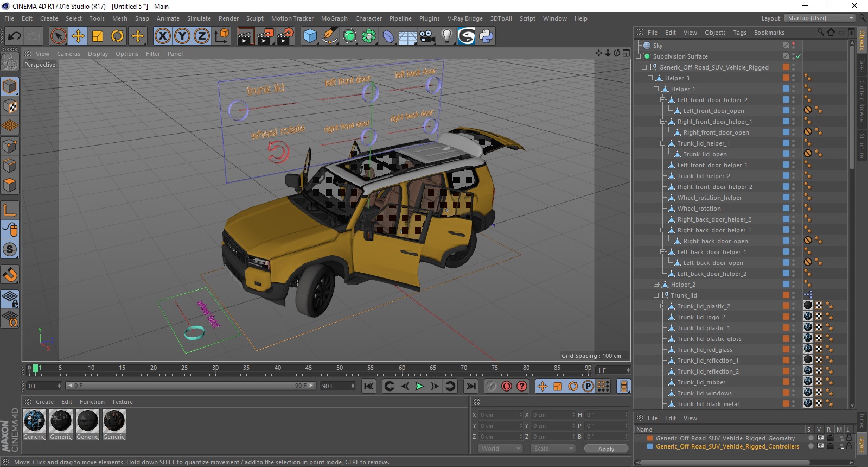Add a Camera object
Screen dimensions: 868x467
click(427, 36)
